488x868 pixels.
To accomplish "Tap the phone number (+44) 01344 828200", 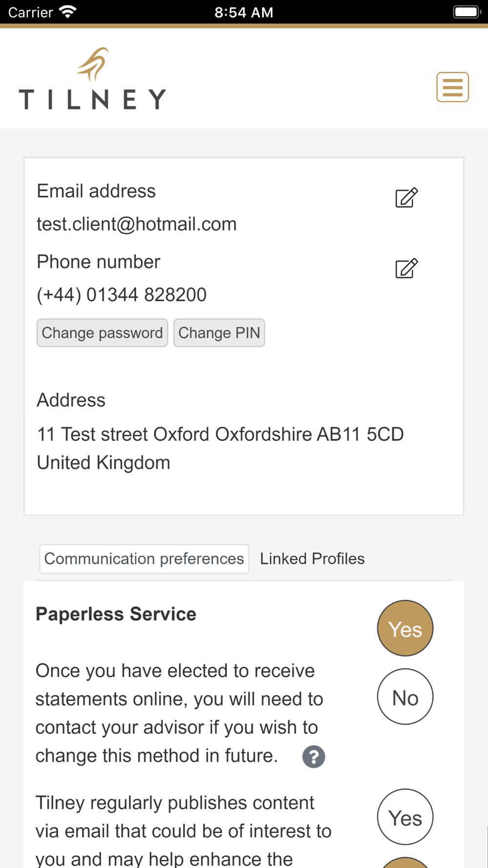I will pyautogui.click(x=122, y=295).
